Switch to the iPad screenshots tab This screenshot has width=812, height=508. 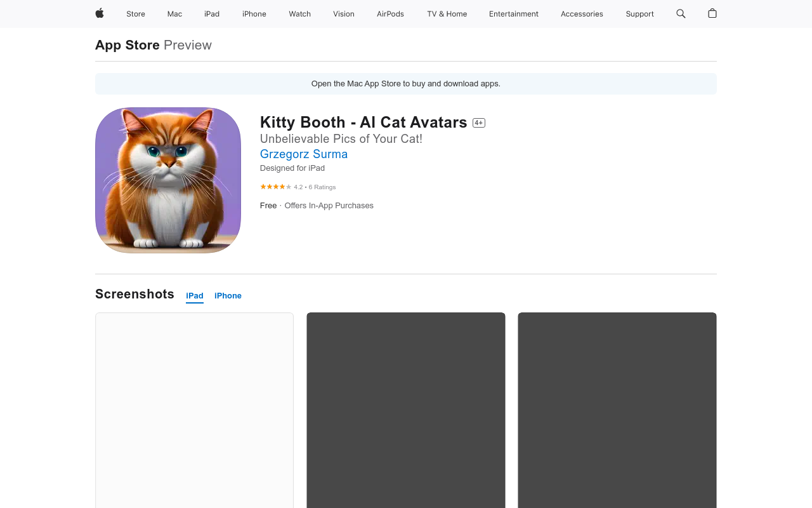(195, 296)
